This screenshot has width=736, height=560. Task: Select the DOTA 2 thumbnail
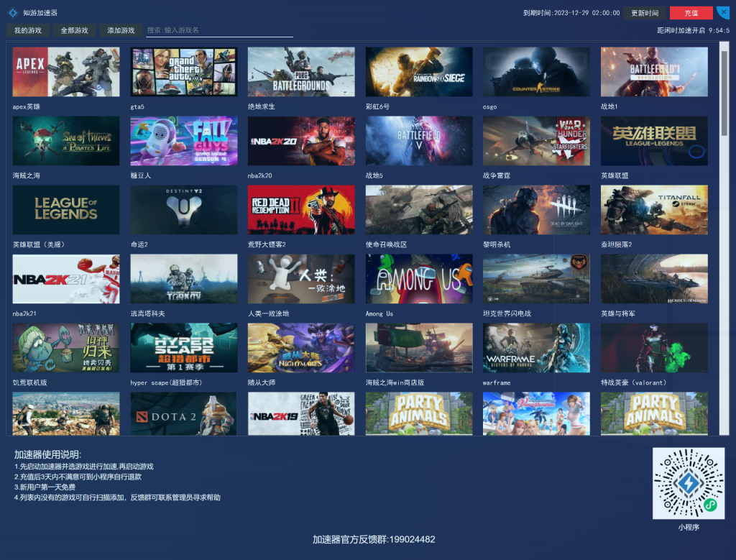[183, 413]
